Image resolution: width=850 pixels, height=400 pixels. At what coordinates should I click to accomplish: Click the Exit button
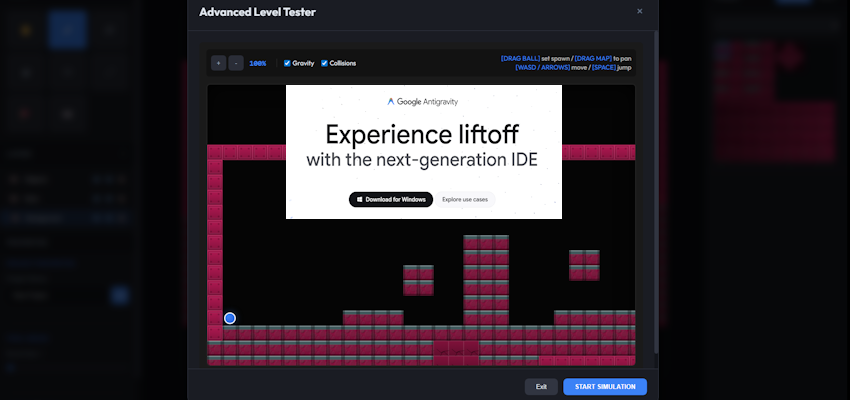[541, 386]
